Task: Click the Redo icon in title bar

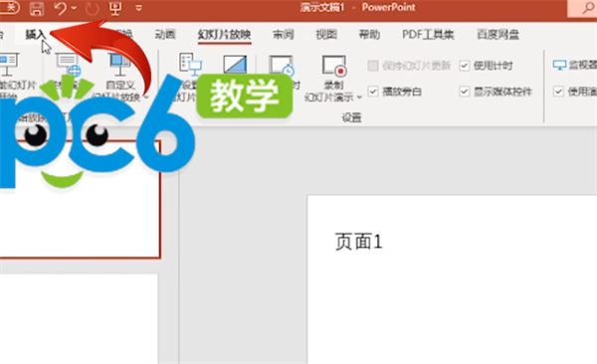Action: click(x=92, y=8)
